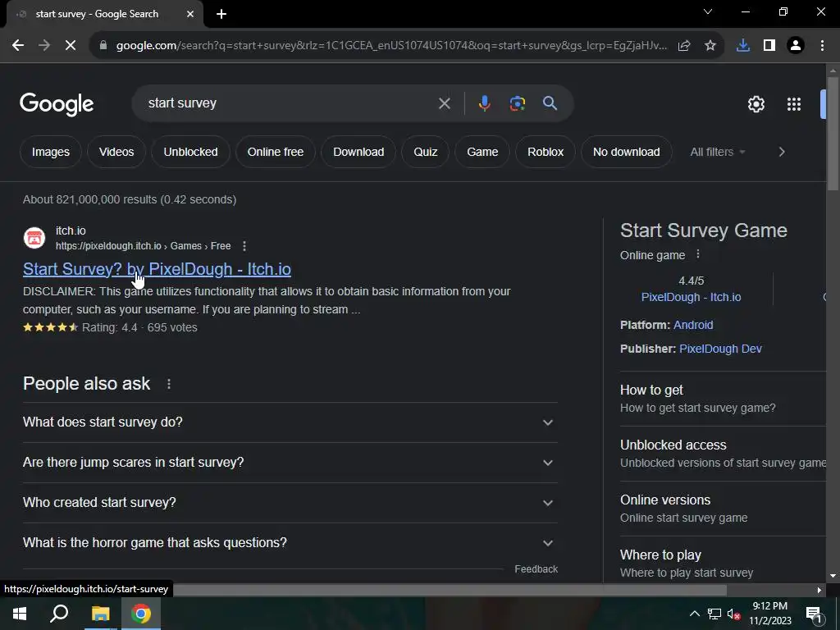Click the magnifier search button
Viewport: 840px width, 630px height.
click(x=550, y=103)
